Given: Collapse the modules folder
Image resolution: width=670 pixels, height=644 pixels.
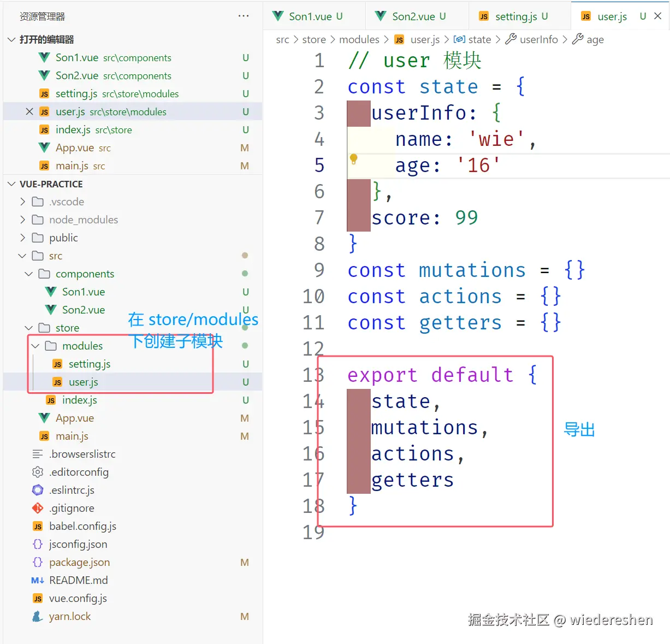Looking at the screenshot, I should click(x=35, y=346).
